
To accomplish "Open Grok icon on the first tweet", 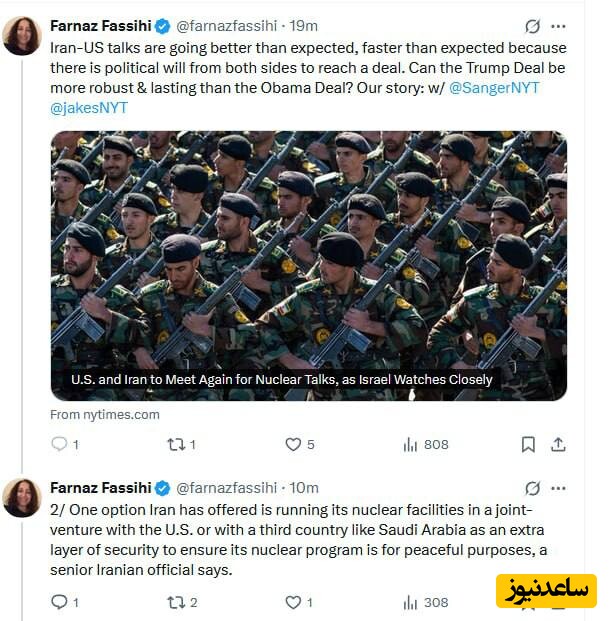I will (533, 26).
